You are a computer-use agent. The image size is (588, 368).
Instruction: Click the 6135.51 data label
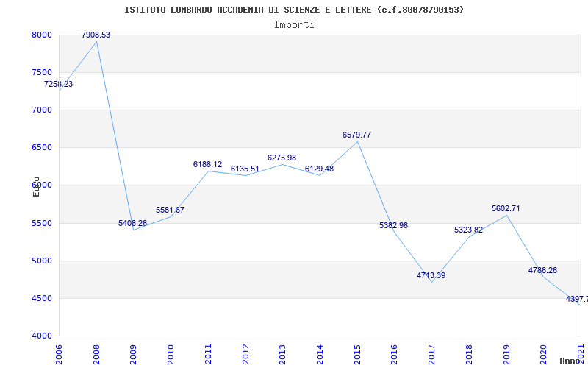pyautogui.click(x=245, y=169)
